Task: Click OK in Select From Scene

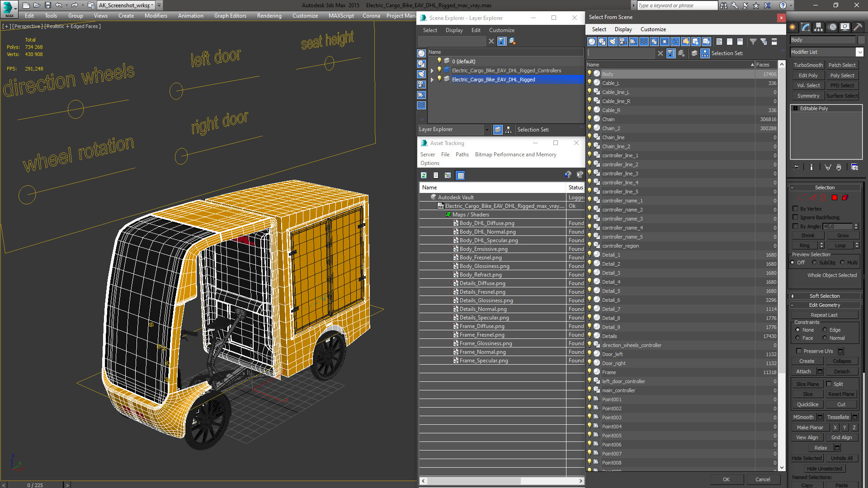Action: pos(726,479)
